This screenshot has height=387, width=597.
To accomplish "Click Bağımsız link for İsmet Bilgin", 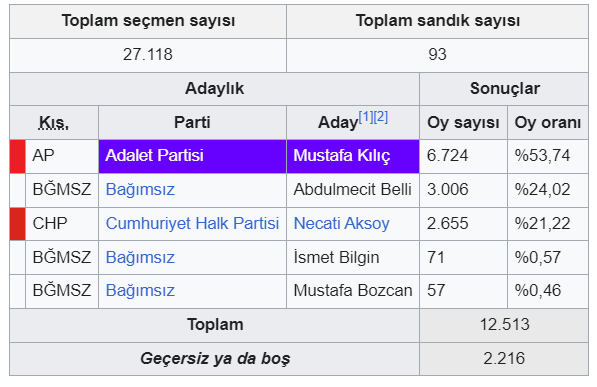I will [x=140, y=257].
